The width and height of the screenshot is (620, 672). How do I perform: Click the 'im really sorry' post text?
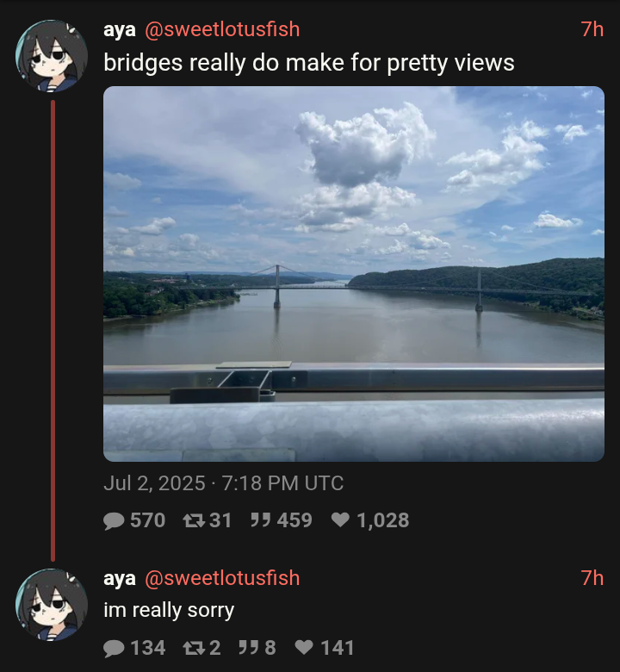[169, 610]
